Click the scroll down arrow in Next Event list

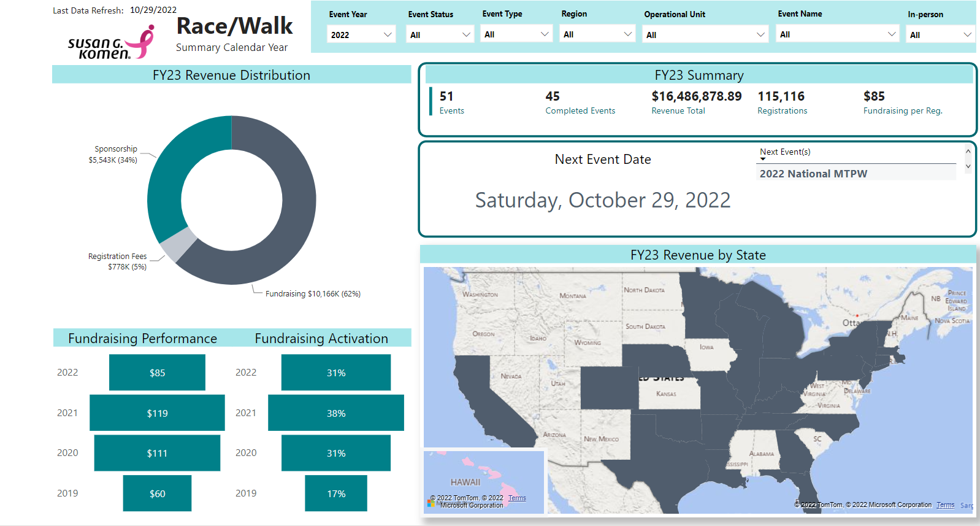tap(968, 166)
